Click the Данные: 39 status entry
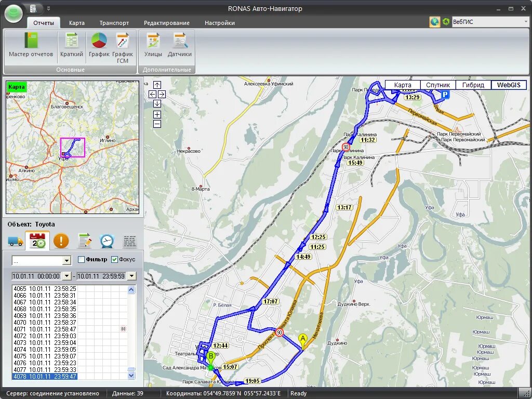 [128, 393]
